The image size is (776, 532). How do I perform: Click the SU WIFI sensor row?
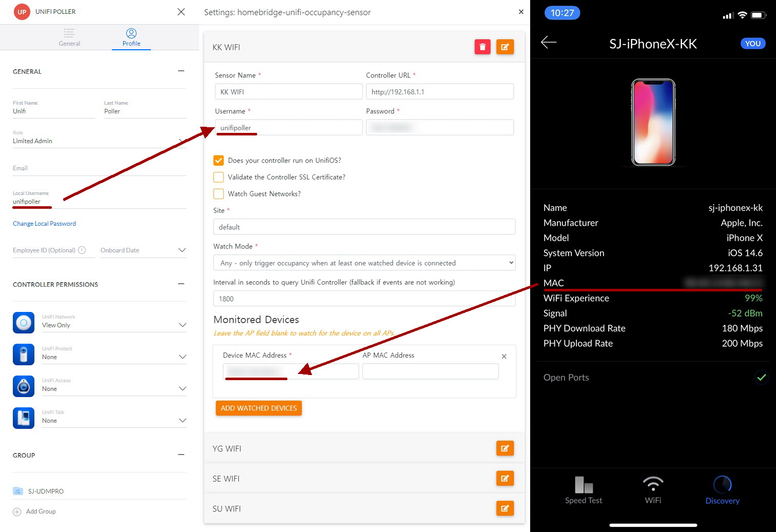364,508
